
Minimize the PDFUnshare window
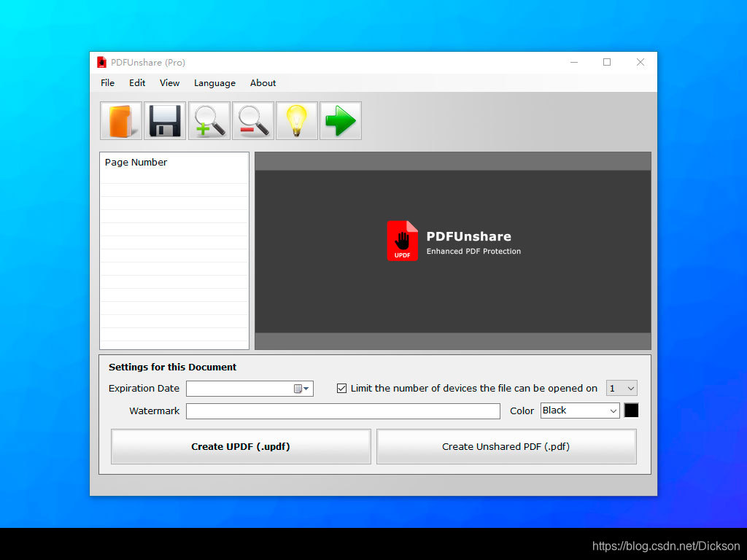click(x=574, y=63)
